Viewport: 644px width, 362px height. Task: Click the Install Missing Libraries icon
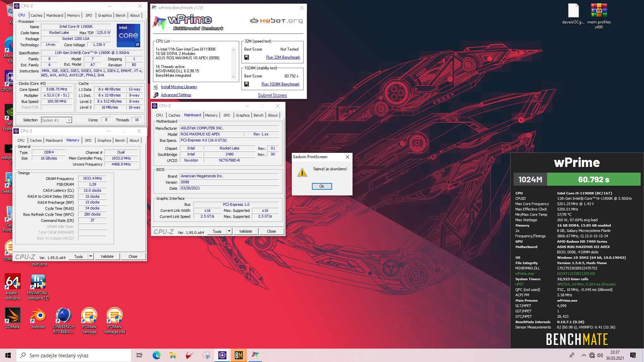(156, 87)
